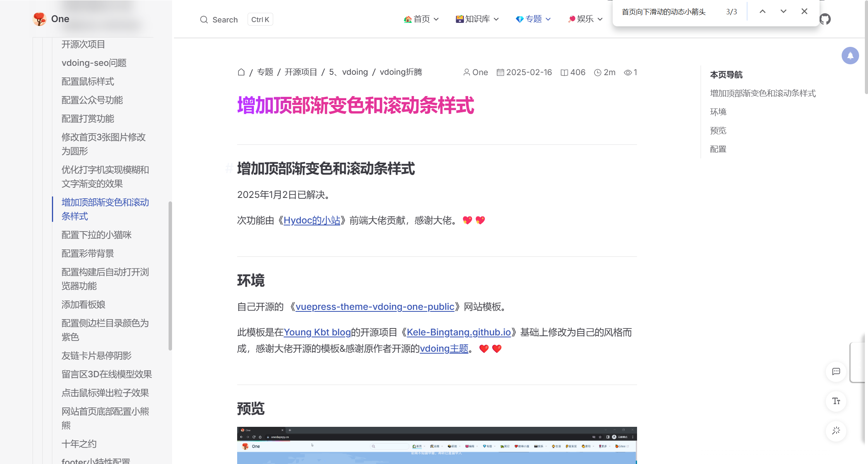The image size is (868, 464).
Task: Jump to 增加顶部渐变色和滚动条样式 in page navigation
Action: pyautogui.click(x=763, y=93)
